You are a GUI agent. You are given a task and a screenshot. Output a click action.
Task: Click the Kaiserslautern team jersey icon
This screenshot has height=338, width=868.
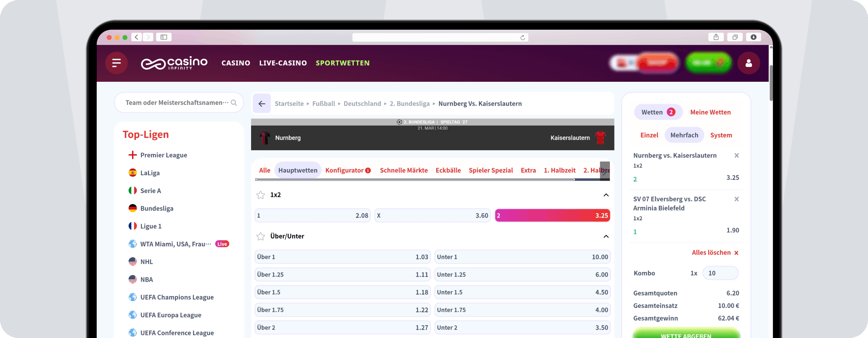(600, 138)
